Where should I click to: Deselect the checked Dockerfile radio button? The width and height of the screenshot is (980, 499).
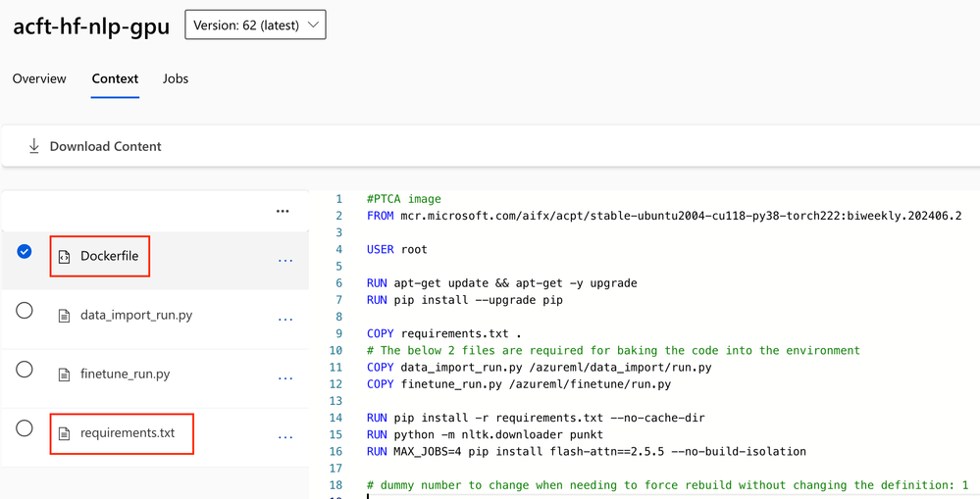[25, 252]
